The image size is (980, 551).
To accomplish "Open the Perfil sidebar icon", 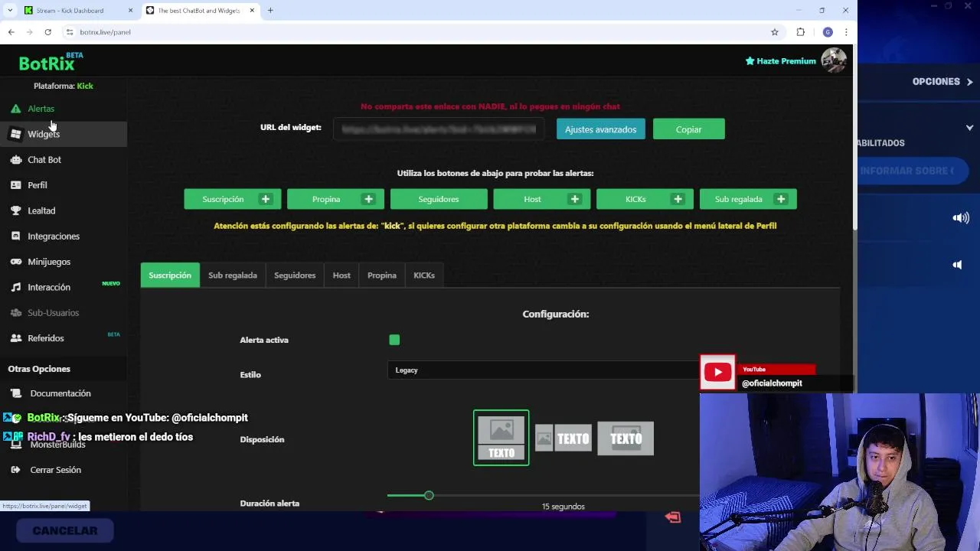I will coord(15,185).
